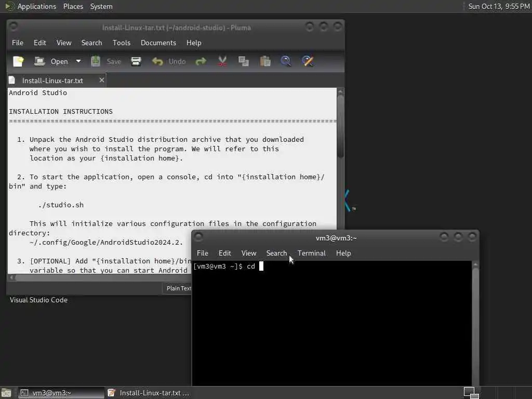Click the Pluma window menu button at title bar left

pyautogui.click(x=14, y=26)
